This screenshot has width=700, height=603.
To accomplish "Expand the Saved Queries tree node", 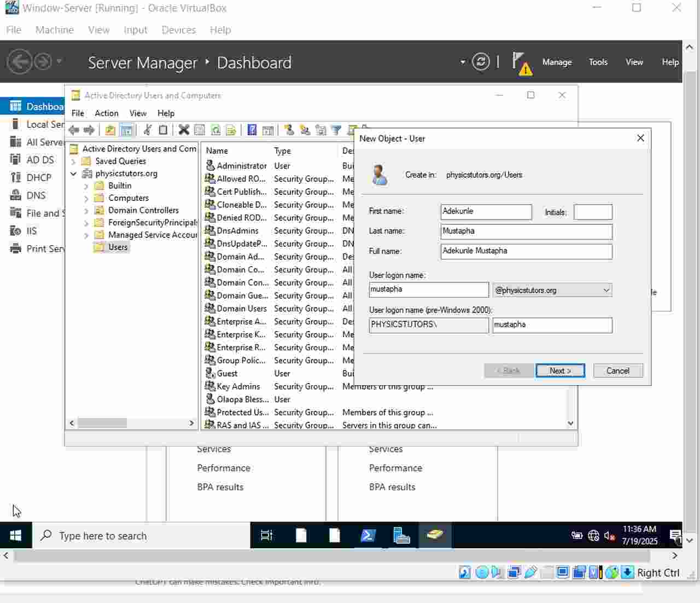I will tap(73, 161).
